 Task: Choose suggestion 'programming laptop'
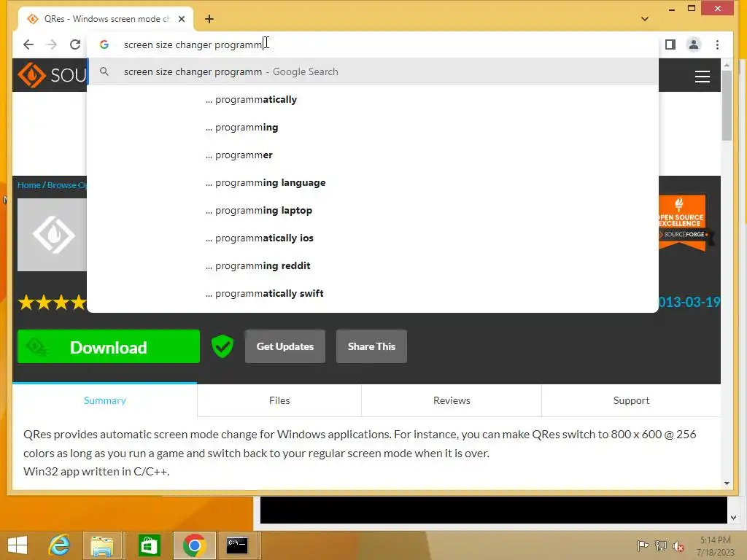tap(373, 210)
